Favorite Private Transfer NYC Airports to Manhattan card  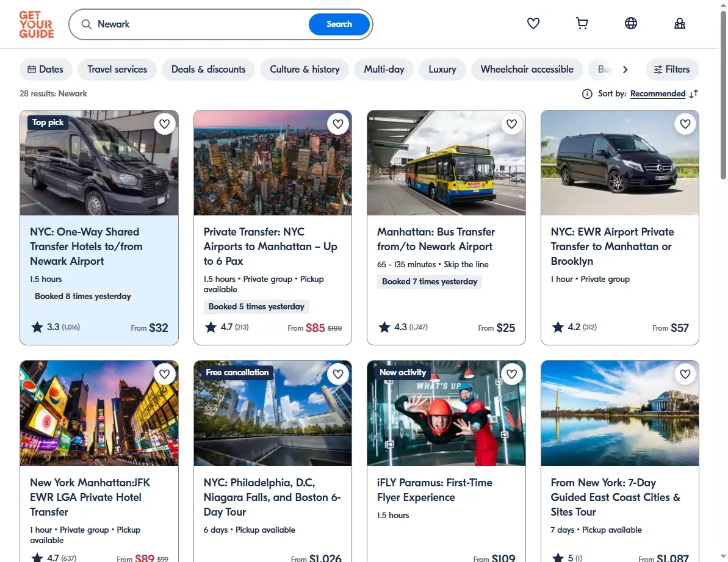point(338,124)
